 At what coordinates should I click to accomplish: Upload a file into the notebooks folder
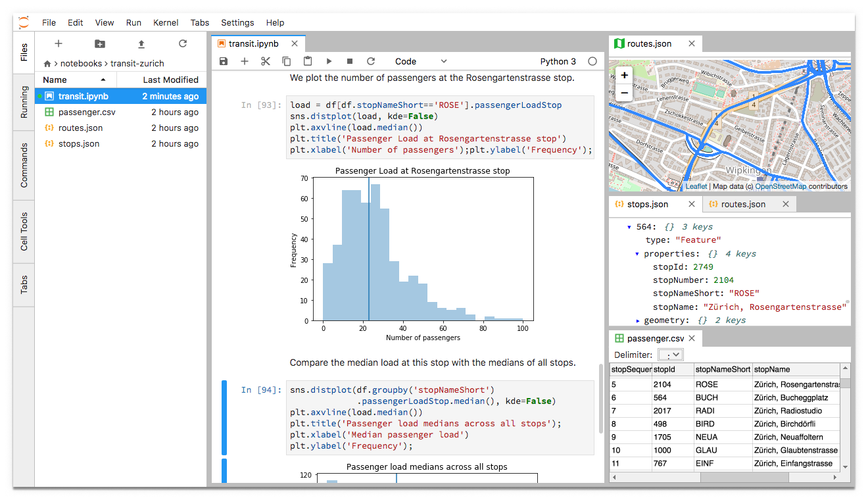coord(141,43)
